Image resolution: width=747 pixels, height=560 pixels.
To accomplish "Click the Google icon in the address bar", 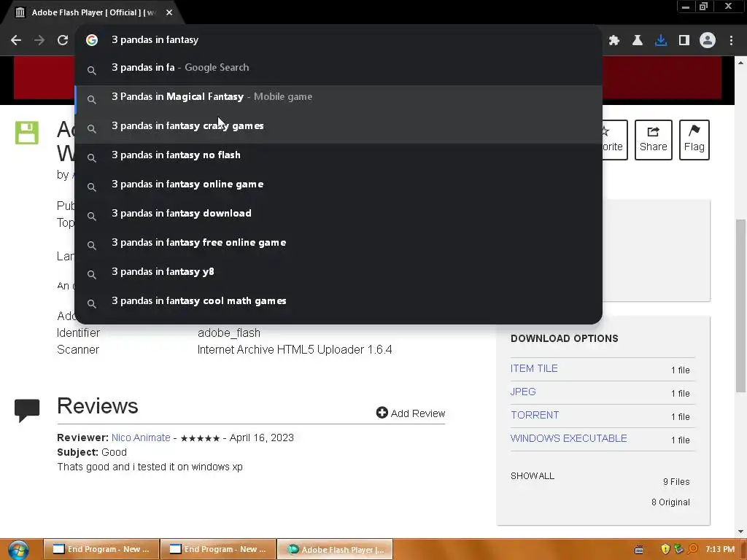I will (x=92, y=40).
